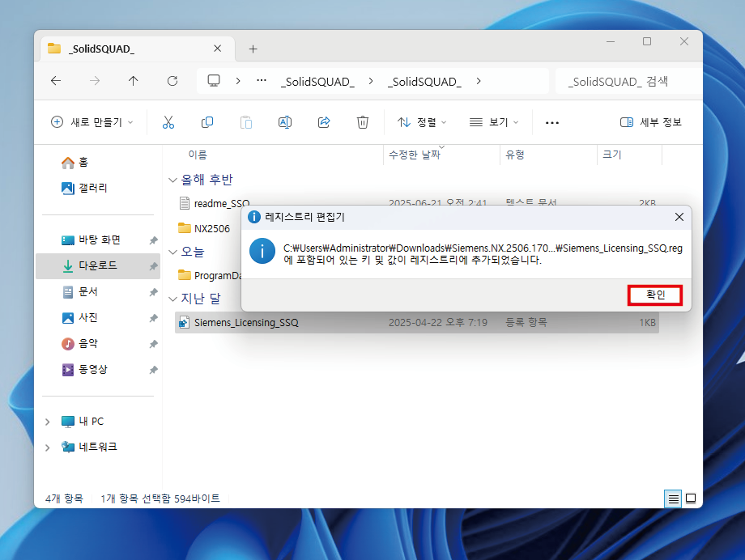This screenshot has width=745, height=560.
Task: Click the pin icon beside 문서
Action: tap(153, 292)
